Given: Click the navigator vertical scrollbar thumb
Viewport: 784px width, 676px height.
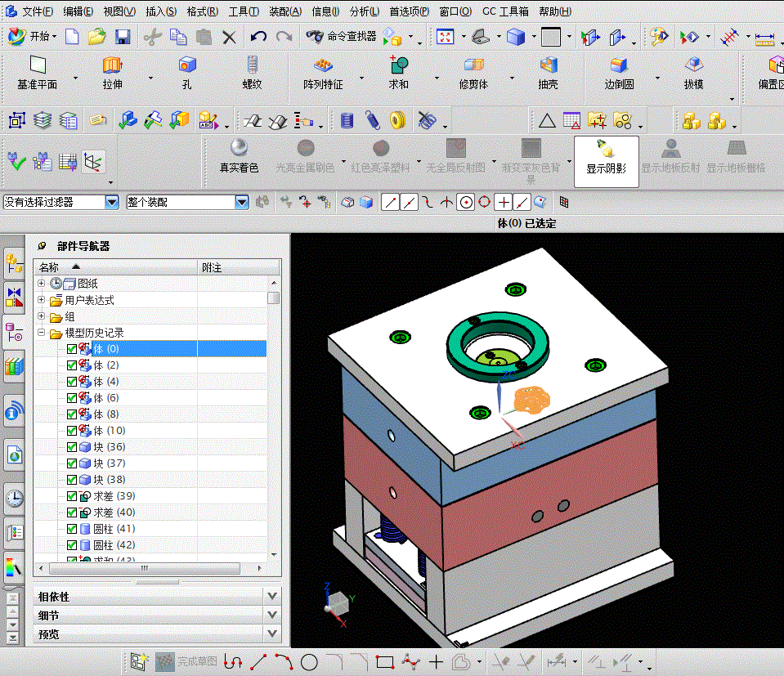Looking at the screenshot, I should point(274,298).
